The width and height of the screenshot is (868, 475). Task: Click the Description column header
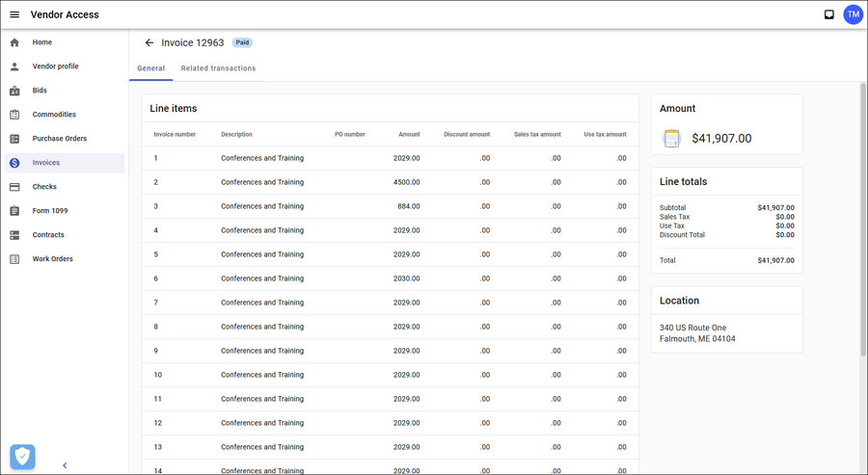(x=236, y=134)
